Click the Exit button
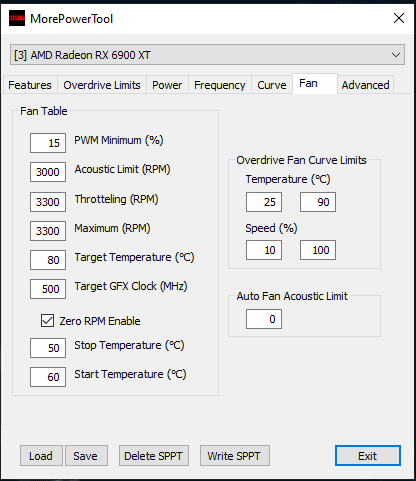The height and width of the screenshot is (481, 416). 368,456
